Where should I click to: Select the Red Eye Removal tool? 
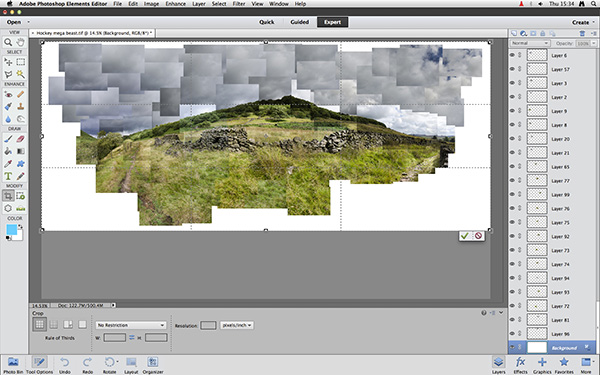[x=8, y=94]
